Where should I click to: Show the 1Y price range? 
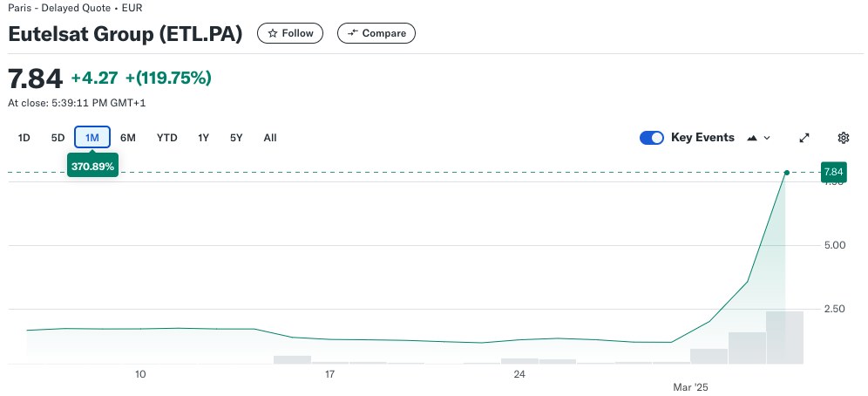pyautogui.click(x=203, y=138)
